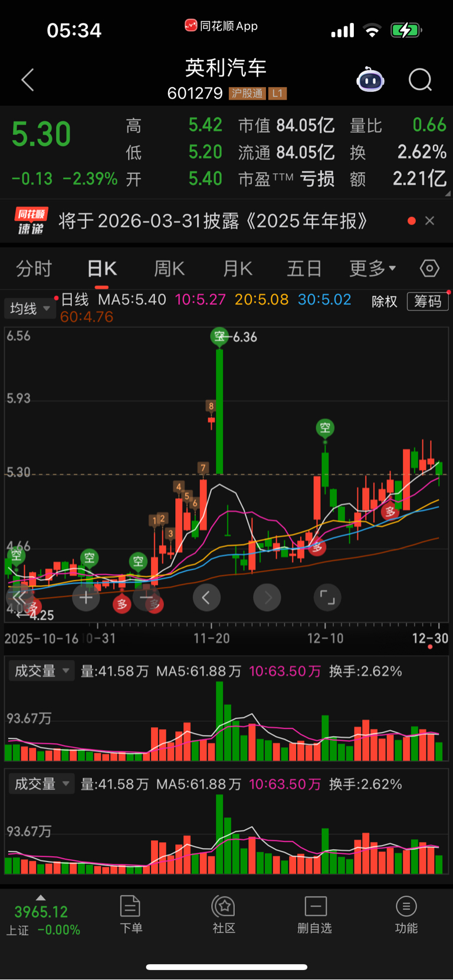
Task: Open the 2025年年报 disclosure notice
Action: [213, 221]
